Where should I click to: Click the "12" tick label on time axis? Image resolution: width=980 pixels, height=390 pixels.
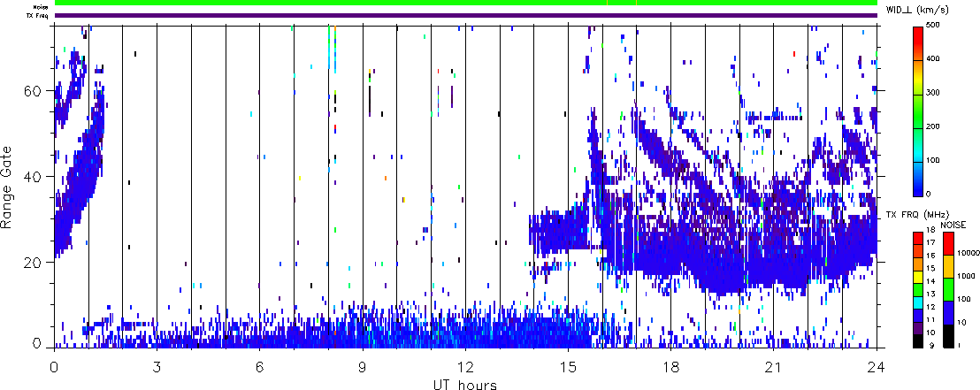point(465,366)
